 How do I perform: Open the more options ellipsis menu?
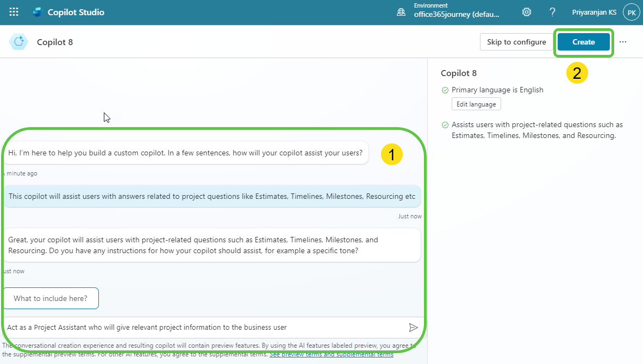coord(623,42)
